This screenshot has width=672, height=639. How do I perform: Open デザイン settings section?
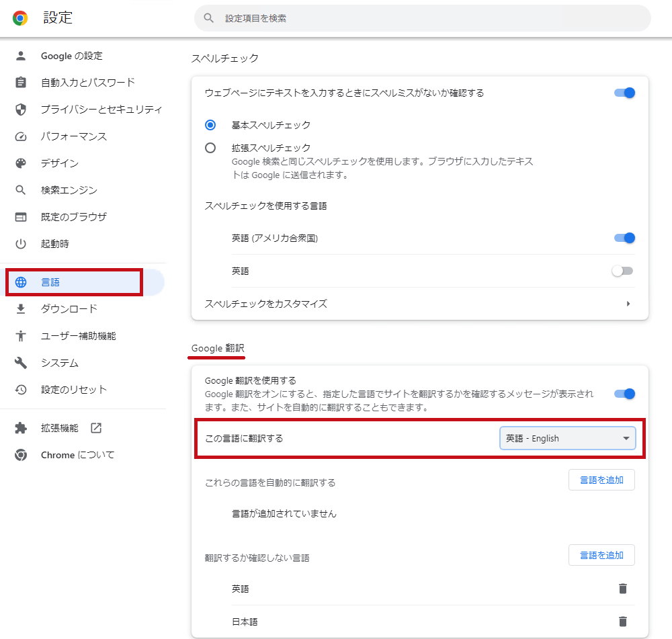60,163
